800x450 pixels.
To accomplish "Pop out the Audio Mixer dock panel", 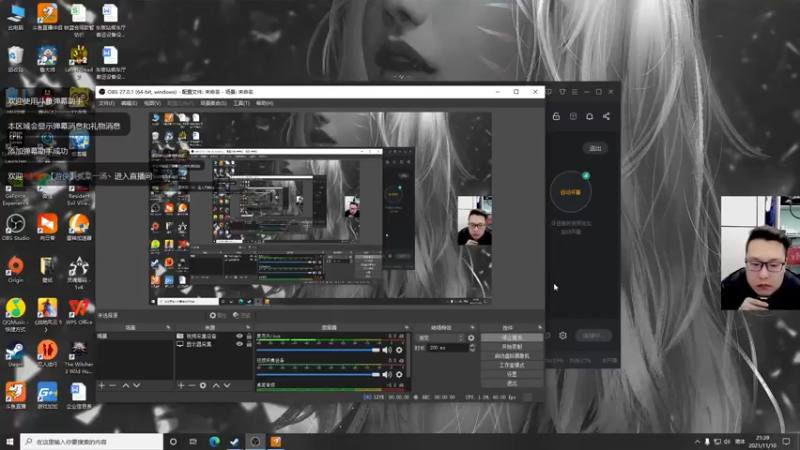I will click(407, 327).
